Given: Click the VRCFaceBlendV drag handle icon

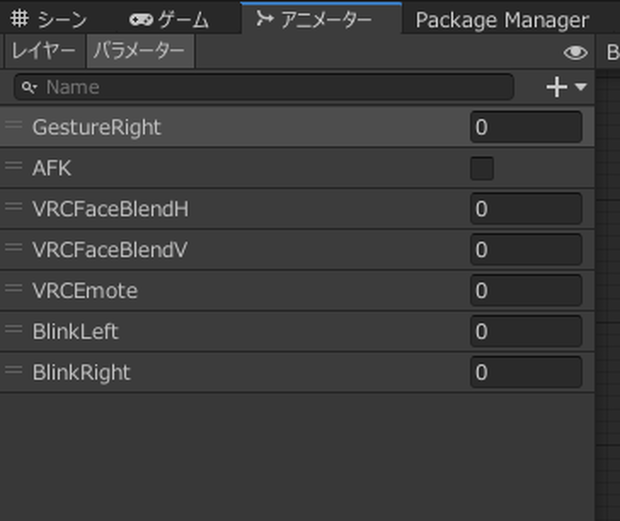Looking at the screenshot, I should pyautogui.click(x=14, y=247).
